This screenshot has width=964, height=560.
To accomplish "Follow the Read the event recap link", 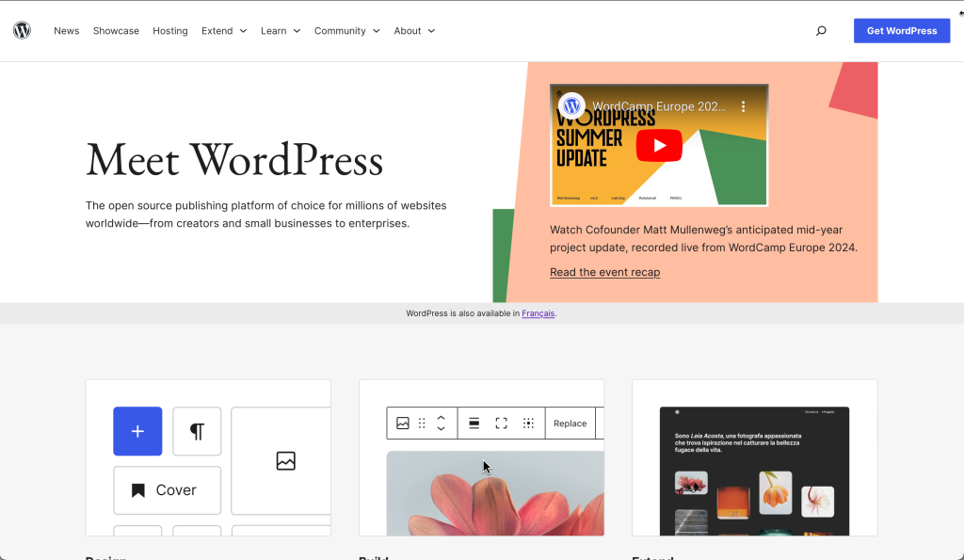I will pyautogui.click(x=605, y=272).
